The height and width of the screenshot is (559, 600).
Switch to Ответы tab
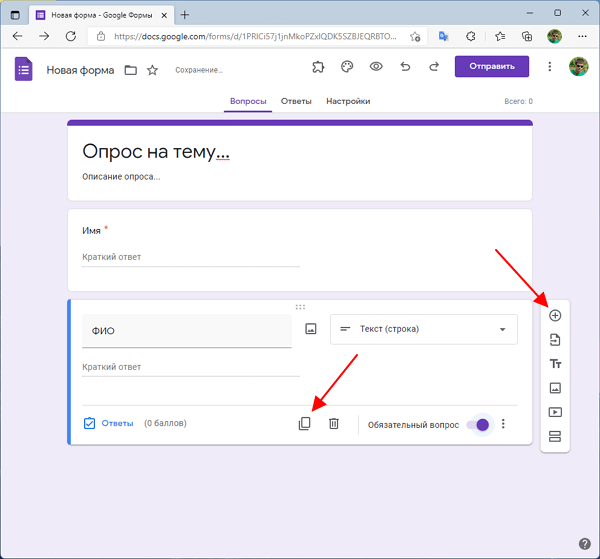[x=296, y=101]
